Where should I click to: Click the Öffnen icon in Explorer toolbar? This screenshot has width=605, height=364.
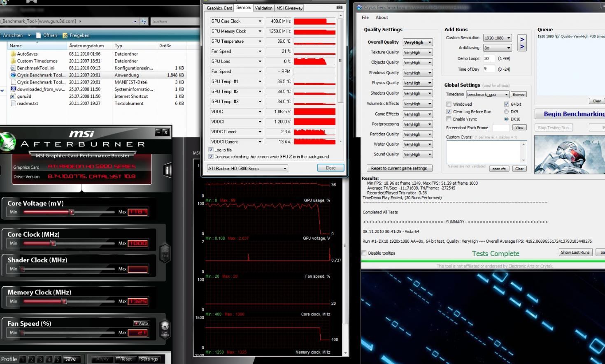click(x=39, y=35)
